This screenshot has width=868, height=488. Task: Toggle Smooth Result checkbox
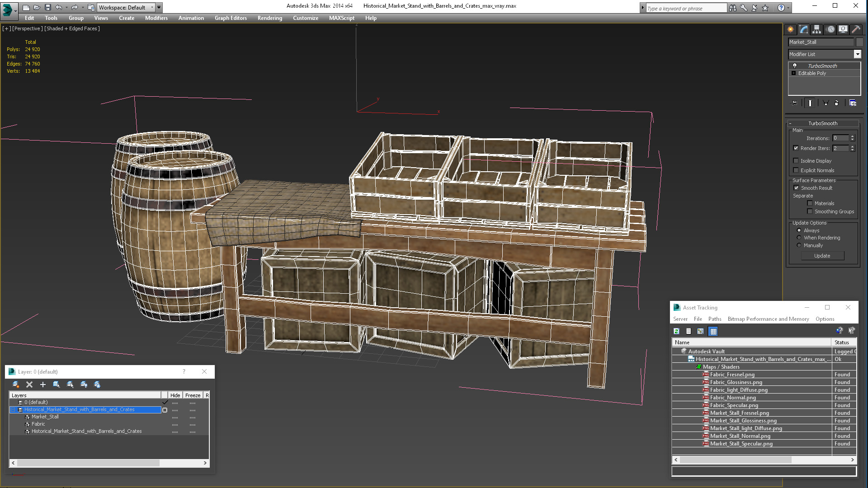(796, 188)
